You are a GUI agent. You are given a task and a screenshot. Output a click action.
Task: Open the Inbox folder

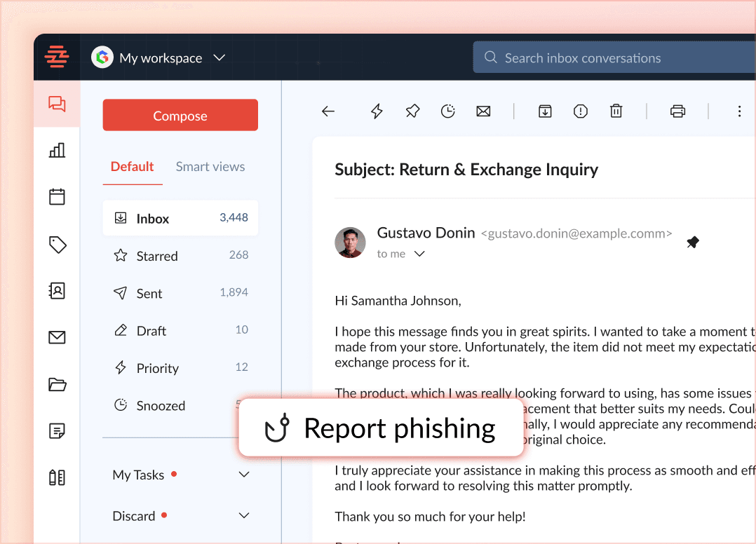(180, 218)
